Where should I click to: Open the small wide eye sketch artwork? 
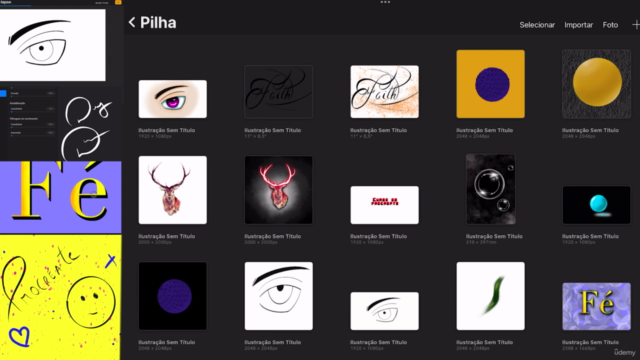[384, 311]
